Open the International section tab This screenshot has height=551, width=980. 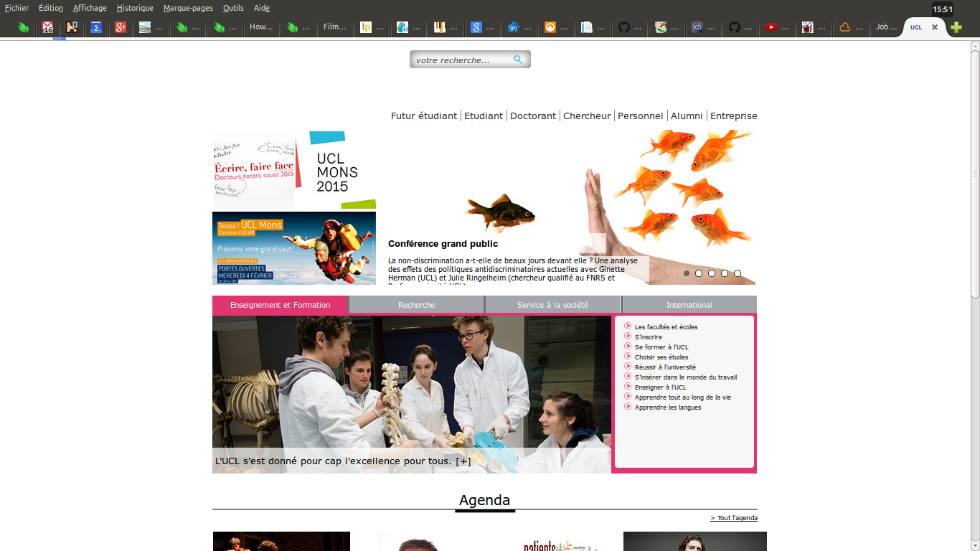689,305
